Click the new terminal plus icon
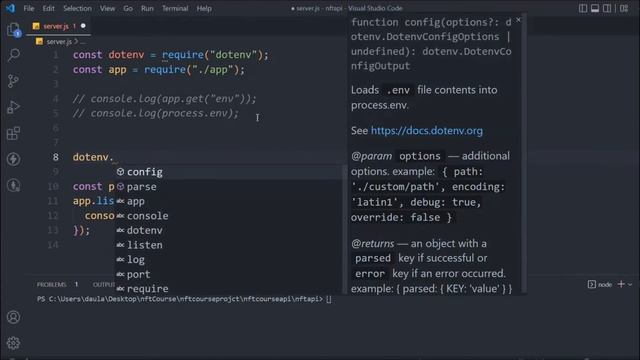 pos(621,284)
